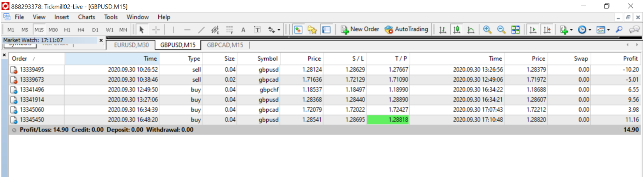Switch to candlestick chart mode
Screen dimensions: 644x177
coord(457,30)
